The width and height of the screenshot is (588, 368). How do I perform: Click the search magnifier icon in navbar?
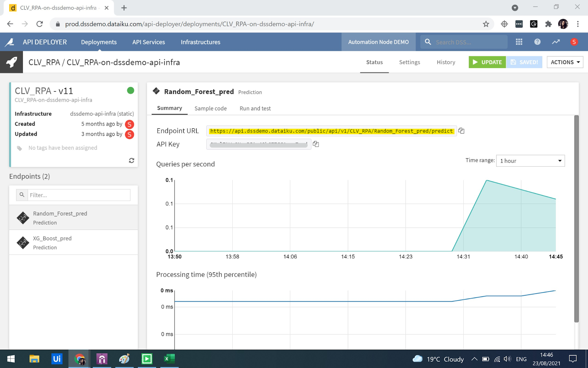click(x=428, y=42)
